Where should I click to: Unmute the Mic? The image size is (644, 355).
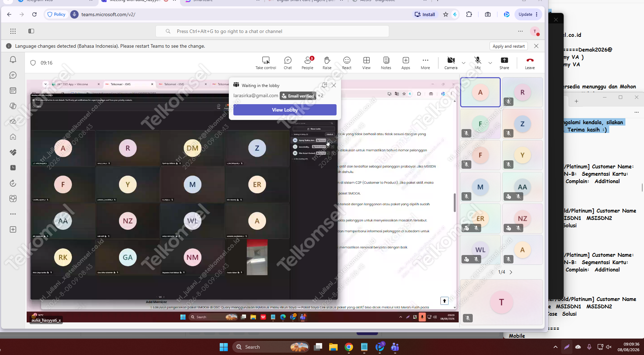478,63
